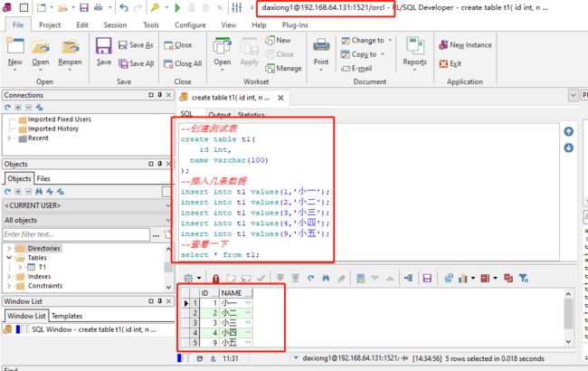Close the create table t1 editor tab
This screenshot has width=588, height=371.
pos(280,98)
